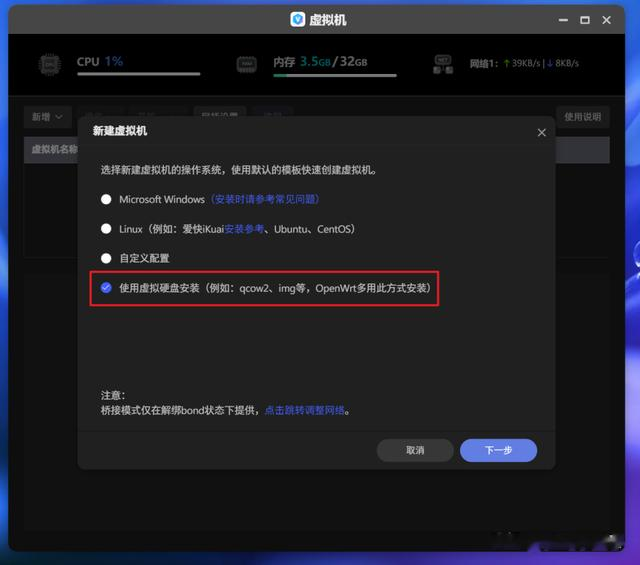Open the 安装时请参考常见问题 link
Screen dimensions: 640x565
coord(264,199)
